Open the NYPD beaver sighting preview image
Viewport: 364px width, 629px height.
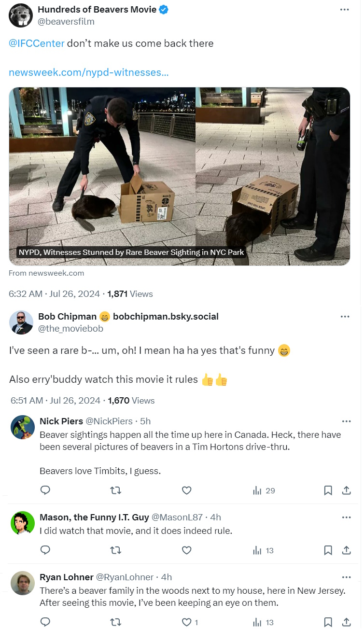pos(179,176)
